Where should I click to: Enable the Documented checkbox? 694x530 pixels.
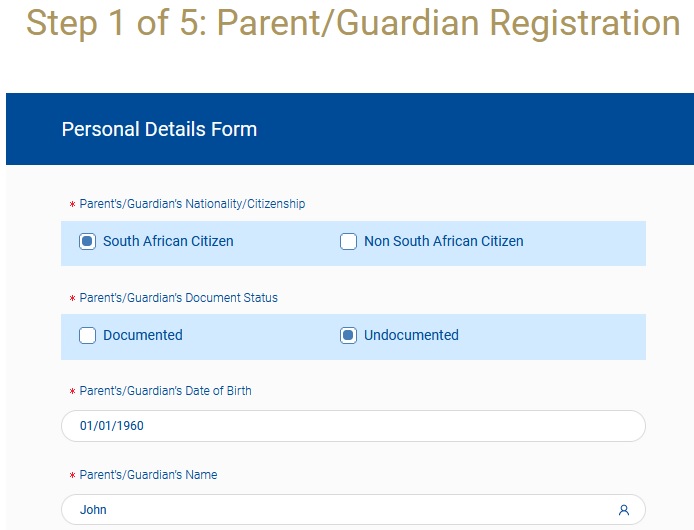[x=87, y=335]
